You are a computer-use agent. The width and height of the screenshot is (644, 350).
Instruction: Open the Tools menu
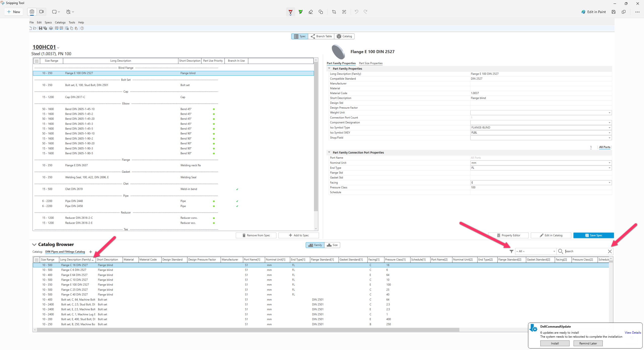click(x=72, y=22)
